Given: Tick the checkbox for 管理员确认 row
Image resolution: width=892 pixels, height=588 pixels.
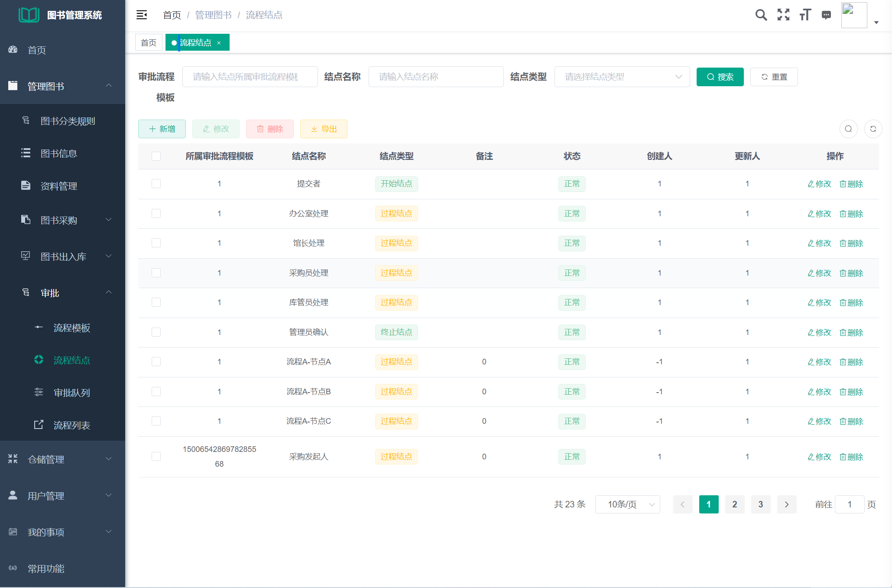Looking at the screenshot, I should click(156, 332).
